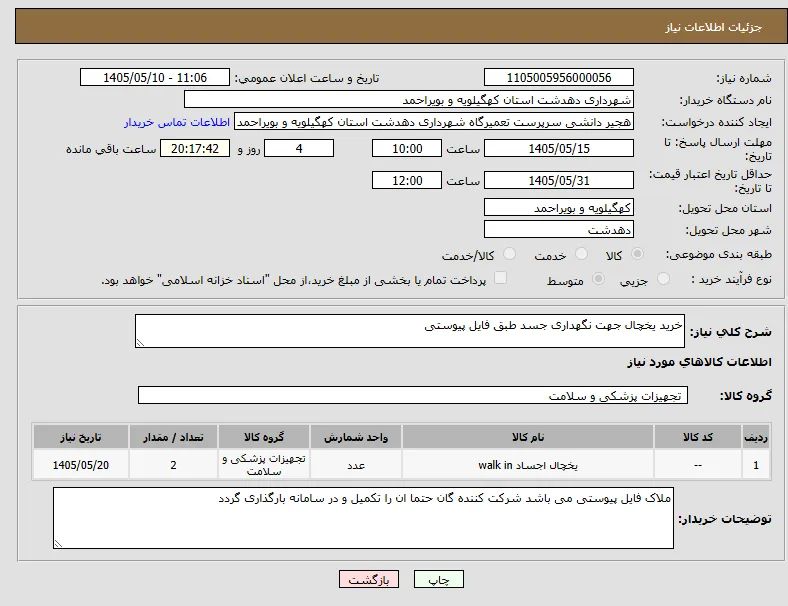Click the price validity date 1405/05/31
The image size is (788, 606).
[x=559, y=180]
